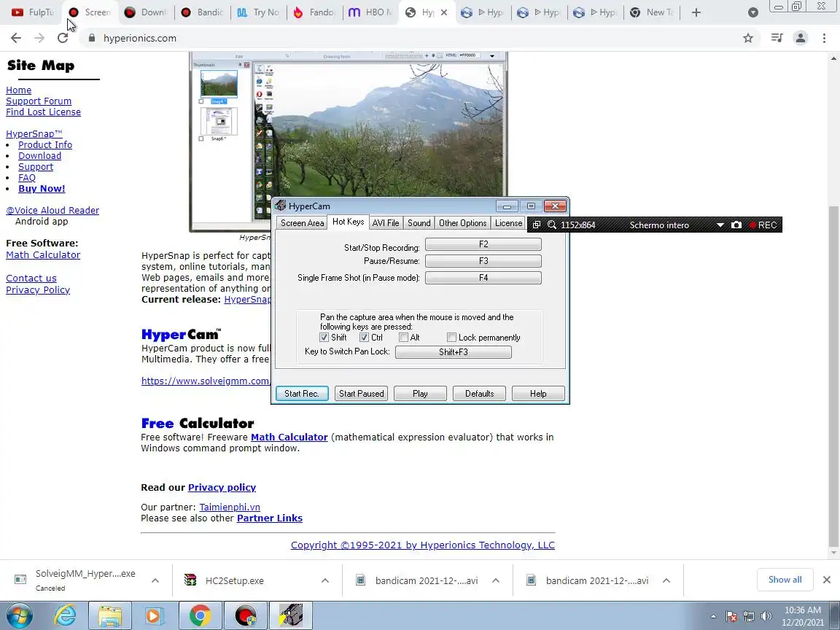
Task: Click the Buy Now! link
Action: pyautogui.click(x=42, y=189)
